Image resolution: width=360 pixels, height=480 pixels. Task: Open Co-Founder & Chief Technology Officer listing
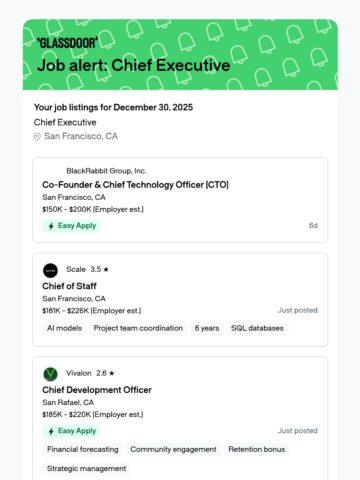tap(135, 185)
